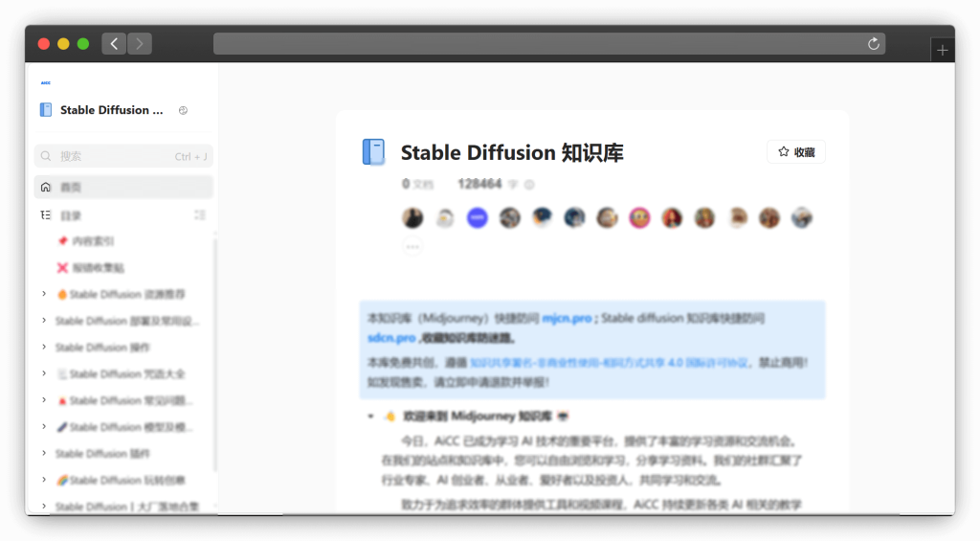Image resolution: width=980 pixels, height=541 pixels.
Task: Click the browser address bar
Action: tap(548, 44)
